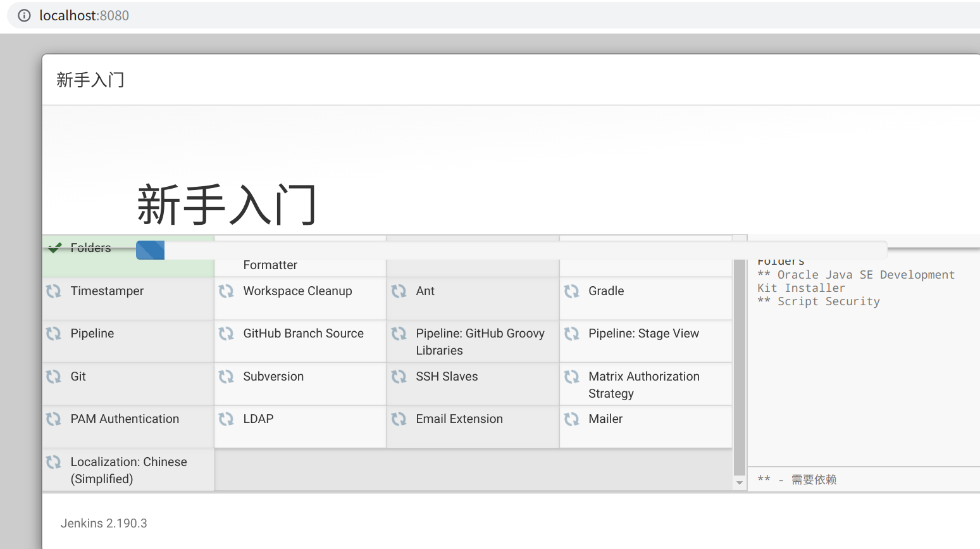Select the GitHub Branch Source plugin
This screenshot has width=980, height=549.
coord(303,334)
